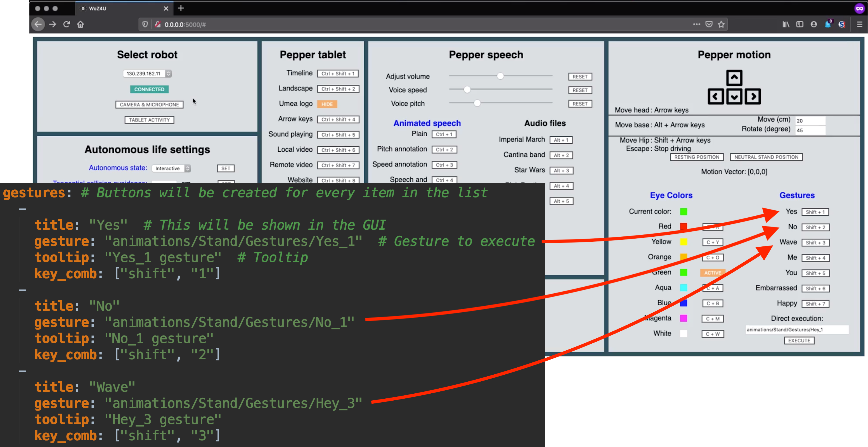Toggle the green ACTIVE eye color button
This screenshot has height=447, width=868.
pos(712,273)
